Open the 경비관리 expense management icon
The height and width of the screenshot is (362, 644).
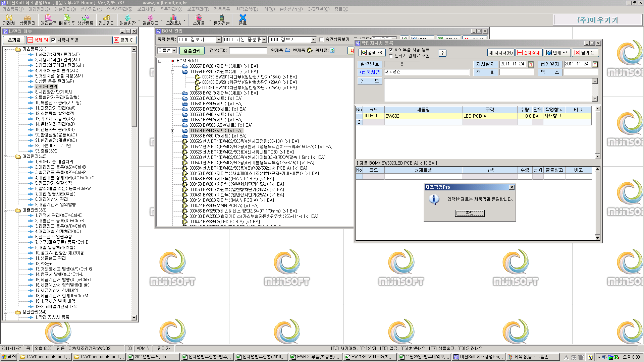pyautogui.click(x=106, y=20)
